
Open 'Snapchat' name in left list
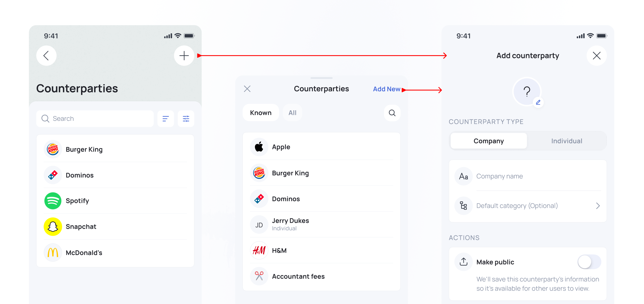(x=81, y=226)
